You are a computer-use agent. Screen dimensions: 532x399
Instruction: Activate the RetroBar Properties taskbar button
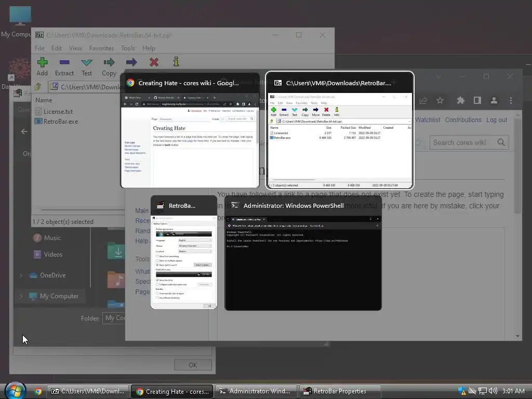tap(340, 391)
